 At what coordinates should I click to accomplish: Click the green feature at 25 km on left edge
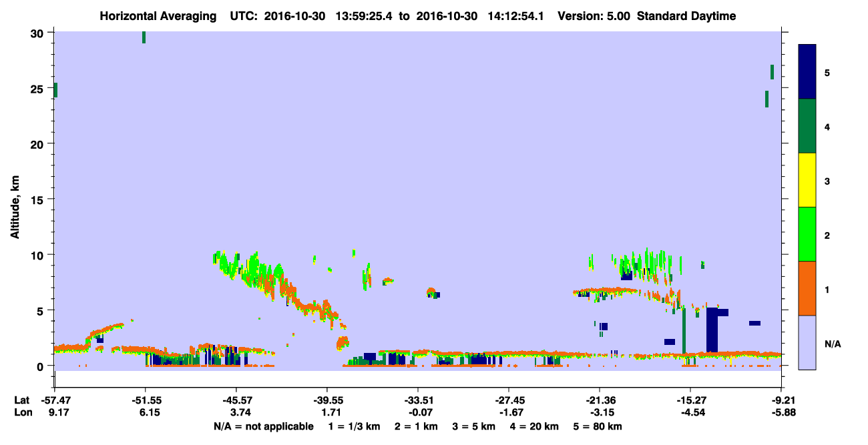pyautogui.click(x=55, y=90)
